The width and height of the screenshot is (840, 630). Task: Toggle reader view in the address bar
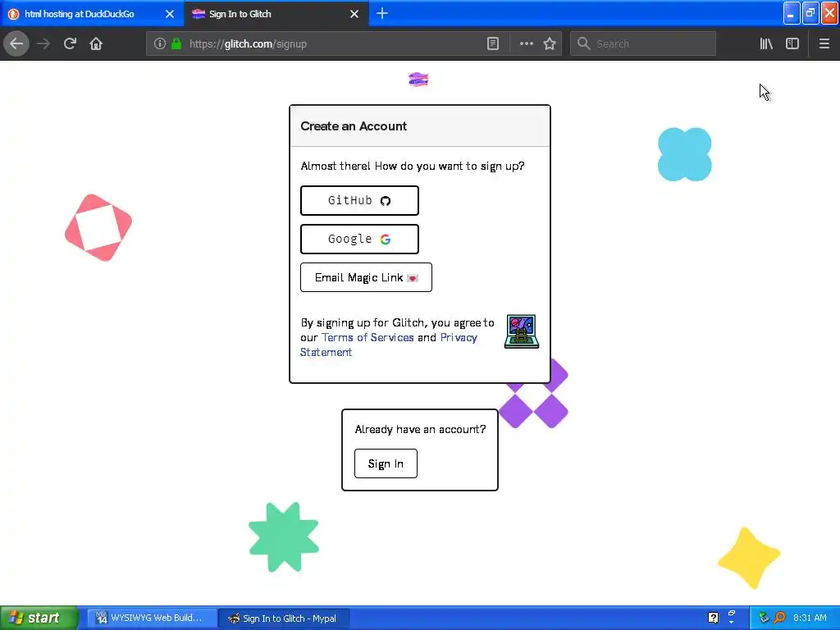(x=493, y=43)
